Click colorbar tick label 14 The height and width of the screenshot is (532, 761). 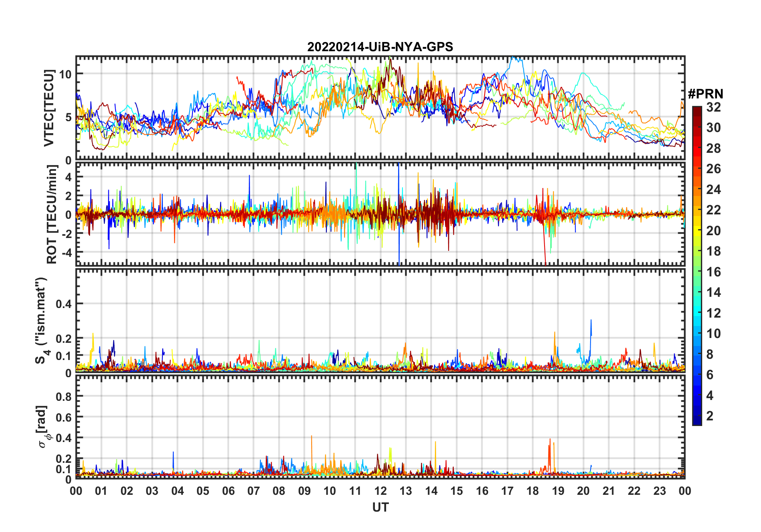[x=713, y=292]
